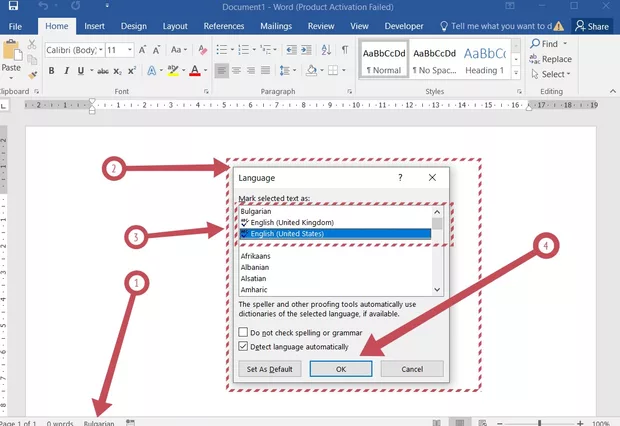Apply italic formatting
This screenshot has height=426, width=620.
point(66,71)
